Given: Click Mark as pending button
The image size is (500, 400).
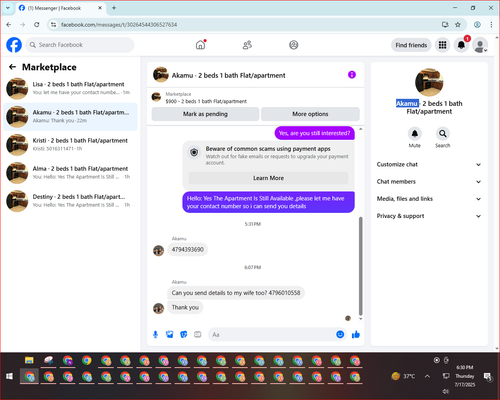Looking at the screenshot, I should pyautogui.click(x=205, y=114).
